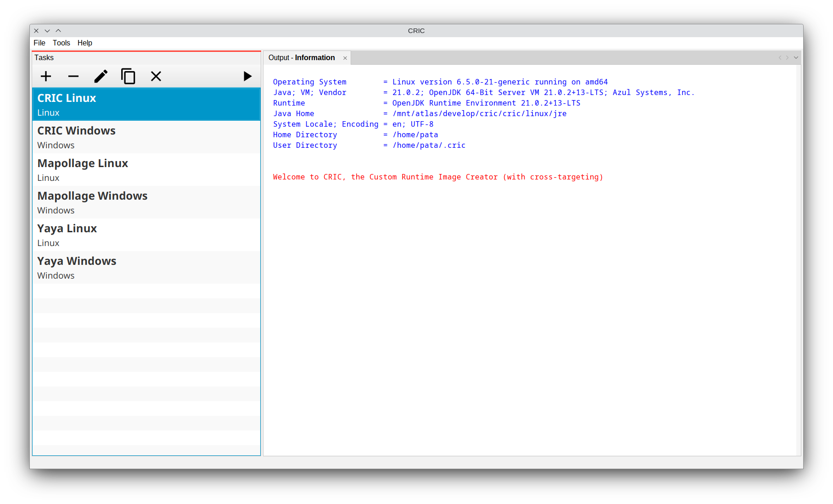The image size is (833, 504).
Task: Click the Runtime output line
Action: [426, 103]
